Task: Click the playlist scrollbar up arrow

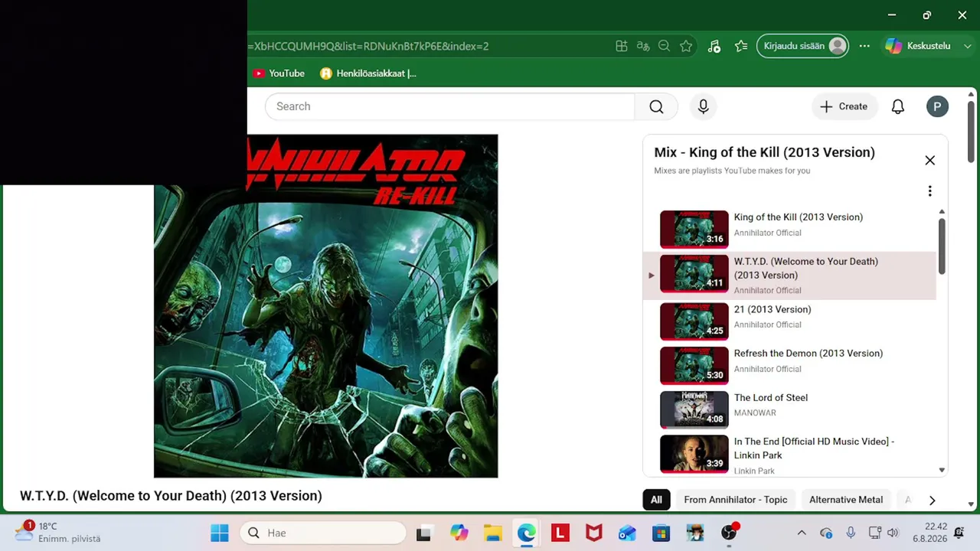Action: click(x=942, y=211)
